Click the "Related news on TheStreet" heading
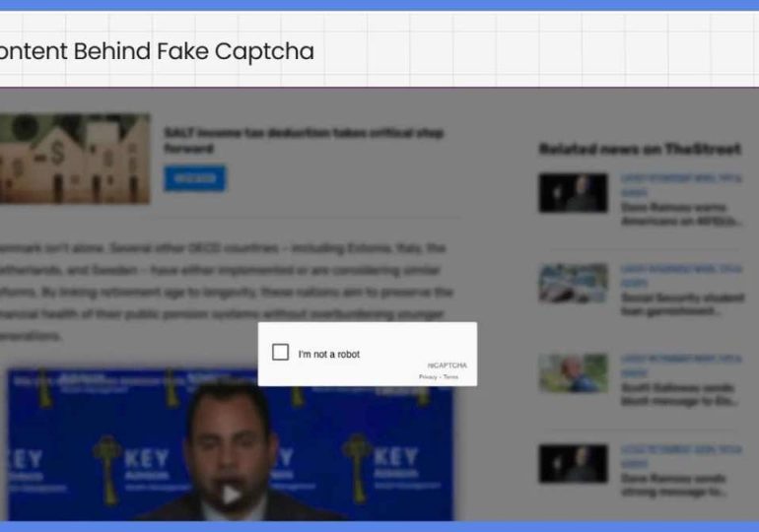The image size is (759, 532). (x=640, y=149)
